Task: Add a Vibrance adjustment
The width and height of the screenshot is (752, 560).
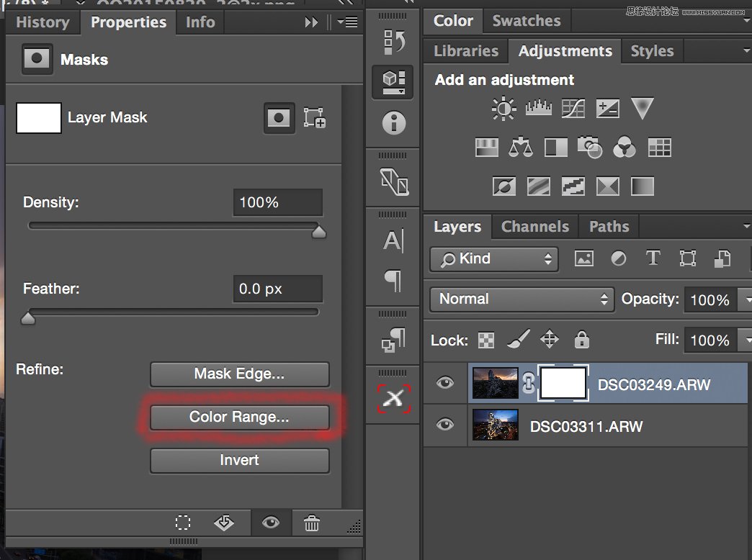Action: click(643, 109)
